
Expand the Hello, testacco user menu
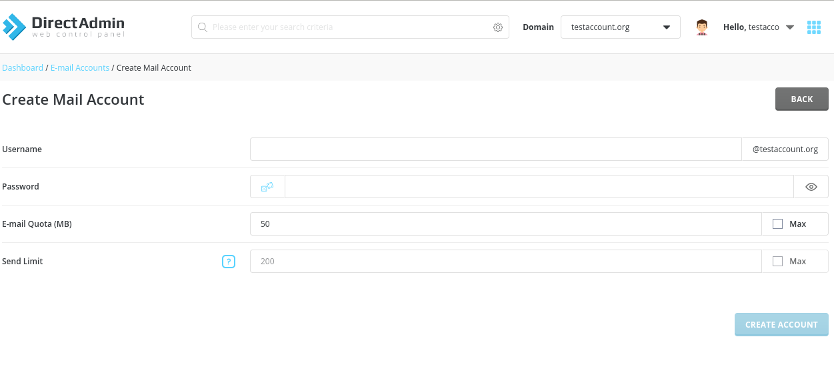click(x=758, y=27)
